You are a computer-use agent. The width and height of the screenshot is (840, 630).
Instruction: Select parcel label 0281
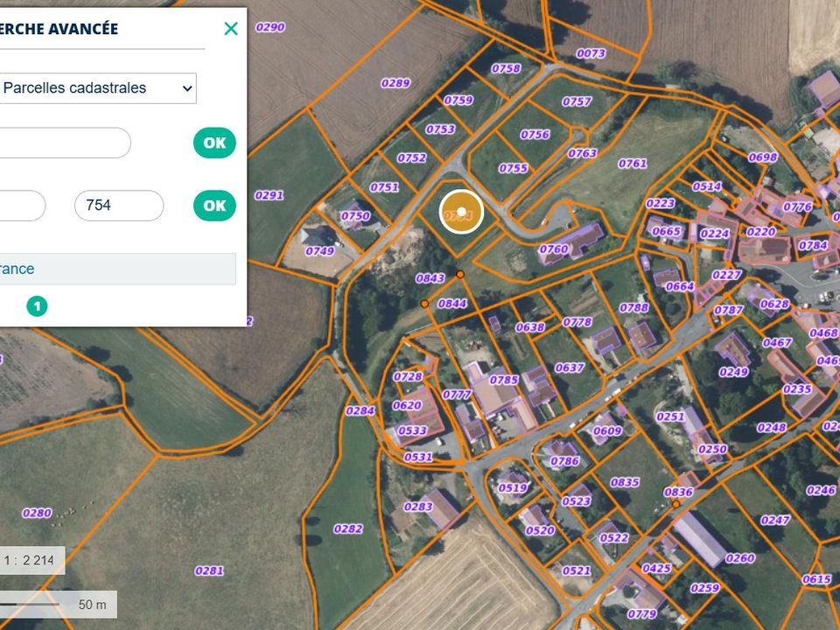[x=209, y=571]
